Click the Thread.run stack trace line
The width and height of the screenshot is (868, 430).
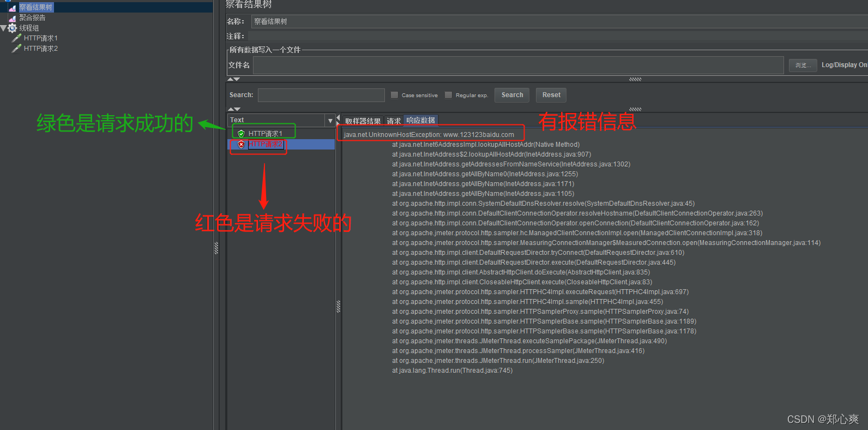tap(452, 371)
